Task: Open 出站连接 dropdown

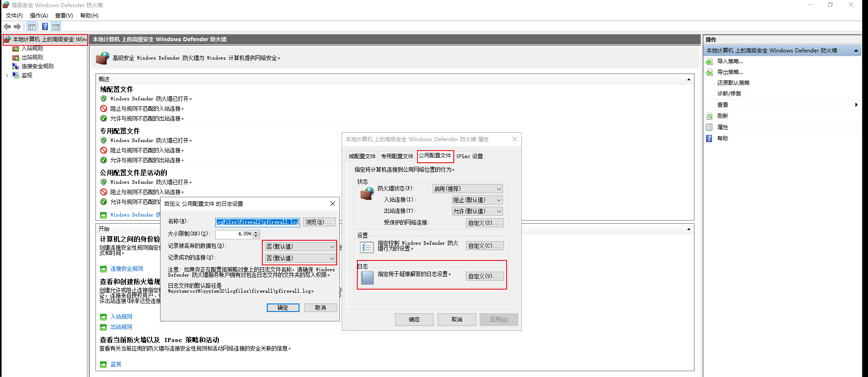Action: [477, 211]
